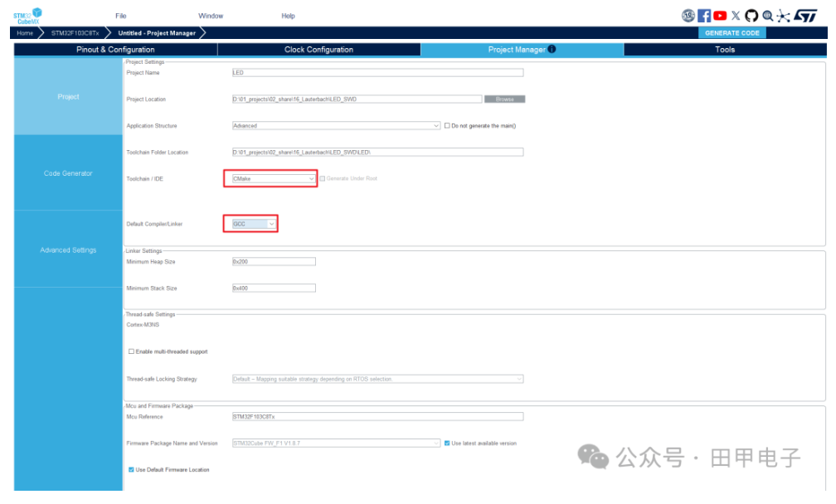Open the GitHub icon link
The image size is (836, 504).
(x=751, y=16)
